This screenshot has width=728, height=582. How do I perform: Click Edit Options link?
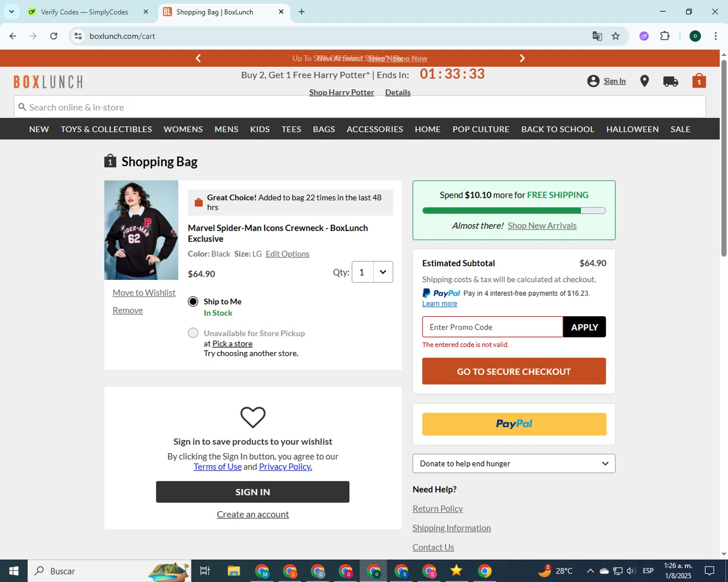click(x=287, y=254)
